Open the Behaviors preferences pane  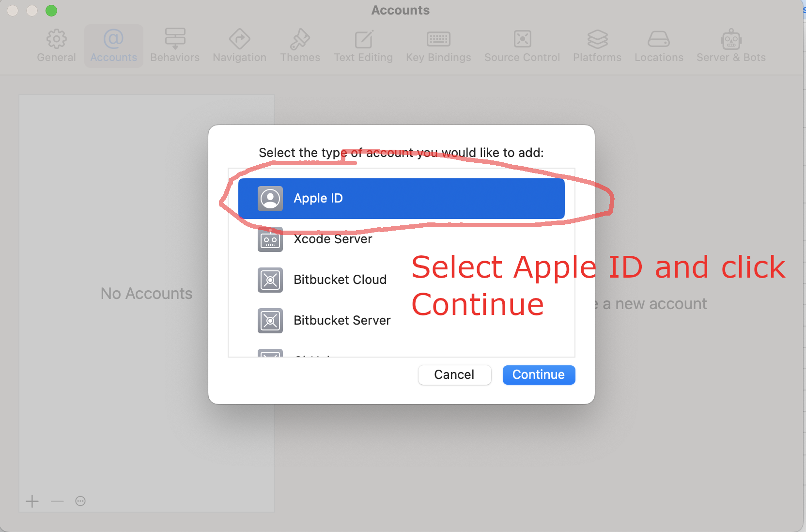175,46
